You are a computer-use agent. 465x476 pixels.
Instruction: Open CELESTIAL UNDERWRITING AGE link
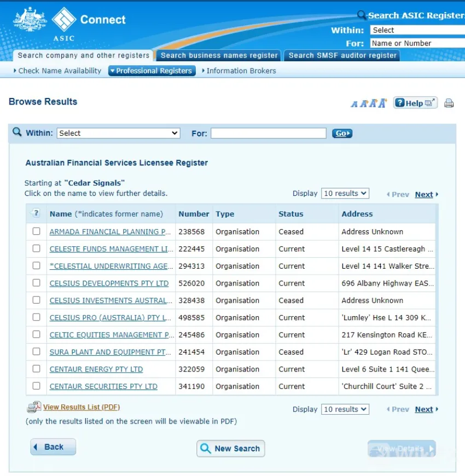[x=111, y=266]
